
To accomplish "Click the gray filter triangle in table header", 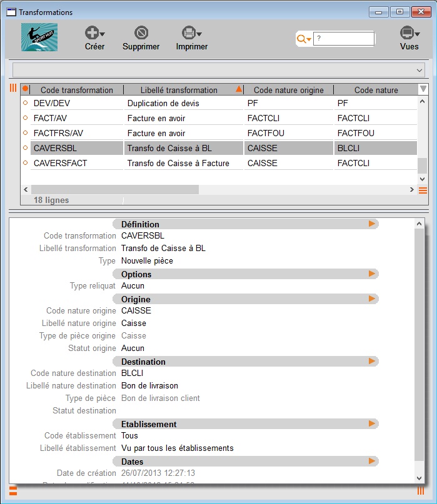I will tap(423, 89).
